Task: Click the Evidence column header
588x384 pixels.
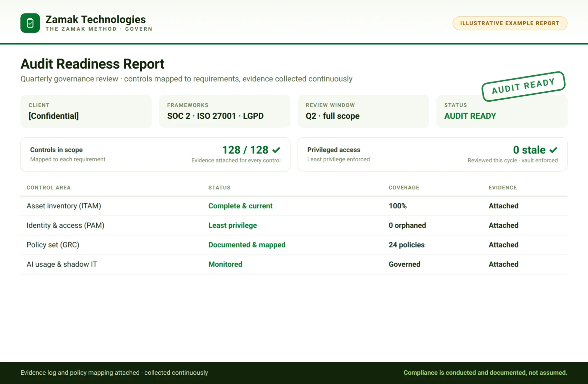Action: tap(503, 188)
